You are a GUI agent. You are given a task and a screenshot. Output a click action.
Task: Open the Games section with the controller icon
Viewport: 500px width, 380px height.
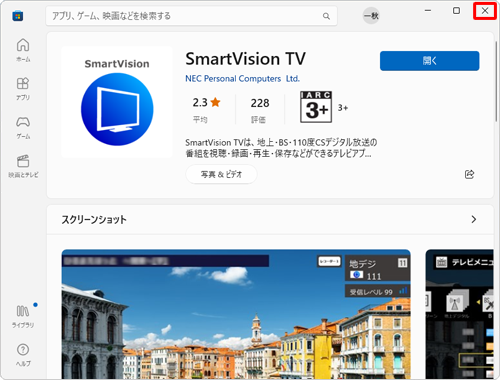(23, 127)
